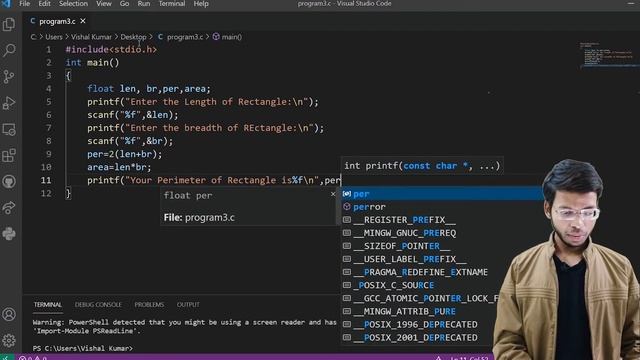Click the VS Code logo icon
This screenshot has height=360, width=640.
click(x=6, y=4)
